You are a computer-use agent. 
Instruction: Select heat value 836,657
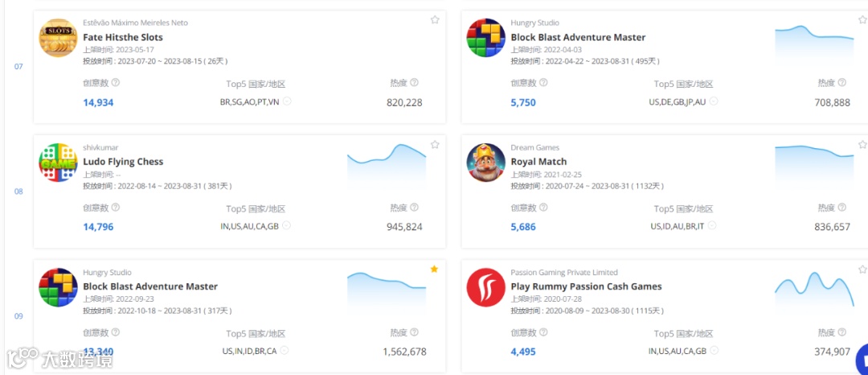point(832,227)
